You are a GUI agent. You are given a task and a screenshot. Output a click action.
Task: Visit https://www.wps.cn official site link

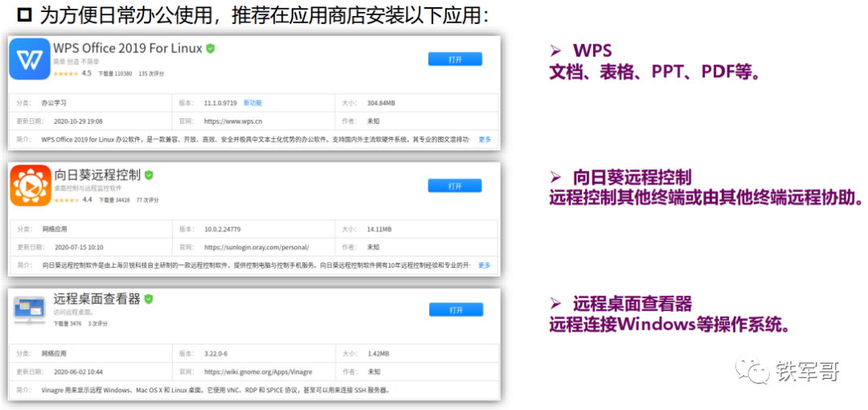tap(233, 121)
